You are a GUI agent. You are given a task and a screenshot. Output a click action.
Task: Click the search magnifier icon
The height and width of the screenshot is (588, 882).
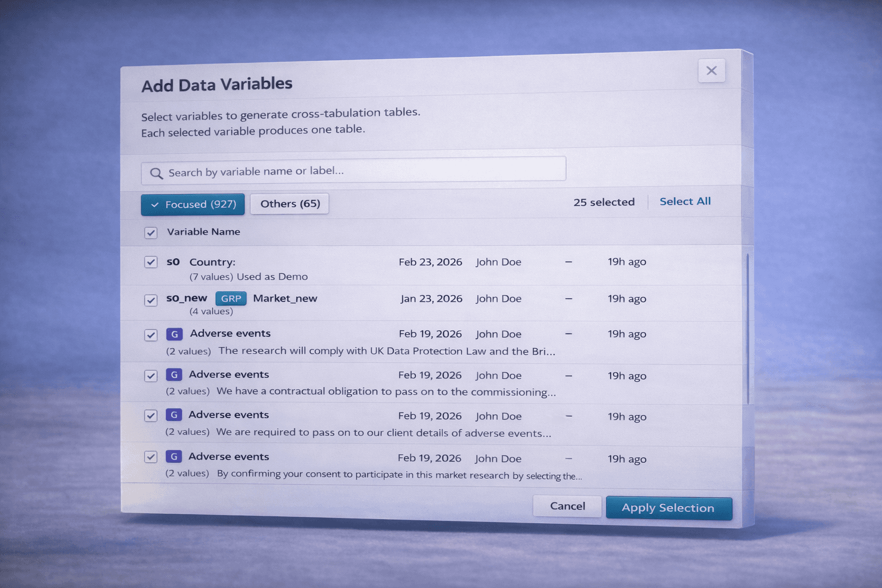click(x=156, y=173)
